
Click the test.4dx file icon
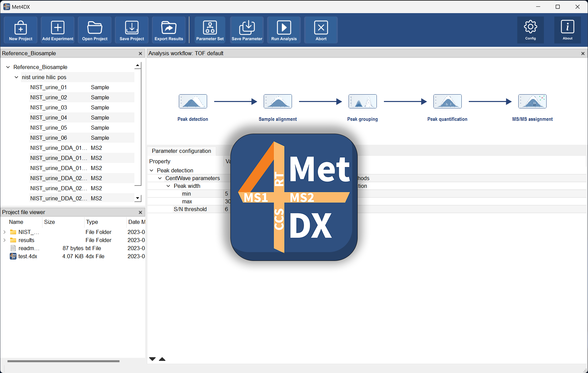coord(13,256)
